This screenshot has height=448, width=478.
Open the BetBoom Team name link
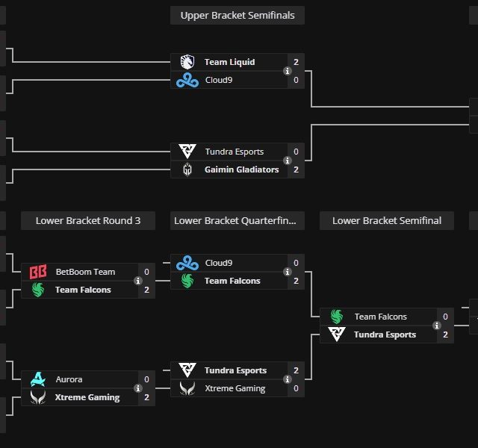pos(85,272)
